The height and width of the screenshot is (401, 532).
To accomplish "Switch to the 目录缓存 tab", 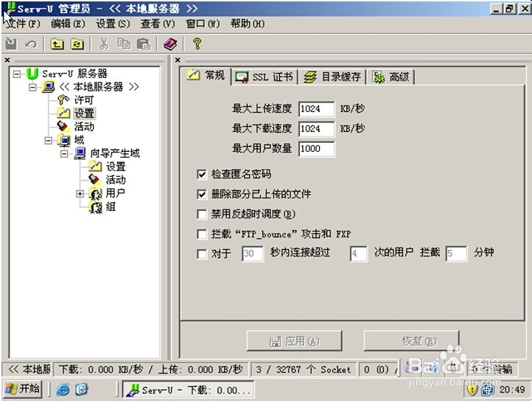I will coord(332,77).
